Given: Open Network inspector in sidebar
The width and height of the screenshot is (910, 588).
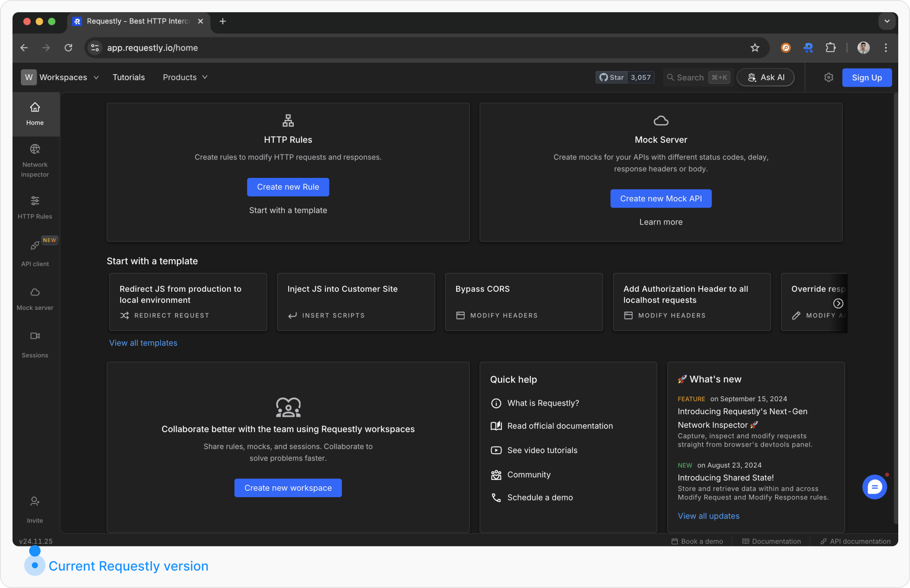Looking at the screenshot, I should [35, 161].
